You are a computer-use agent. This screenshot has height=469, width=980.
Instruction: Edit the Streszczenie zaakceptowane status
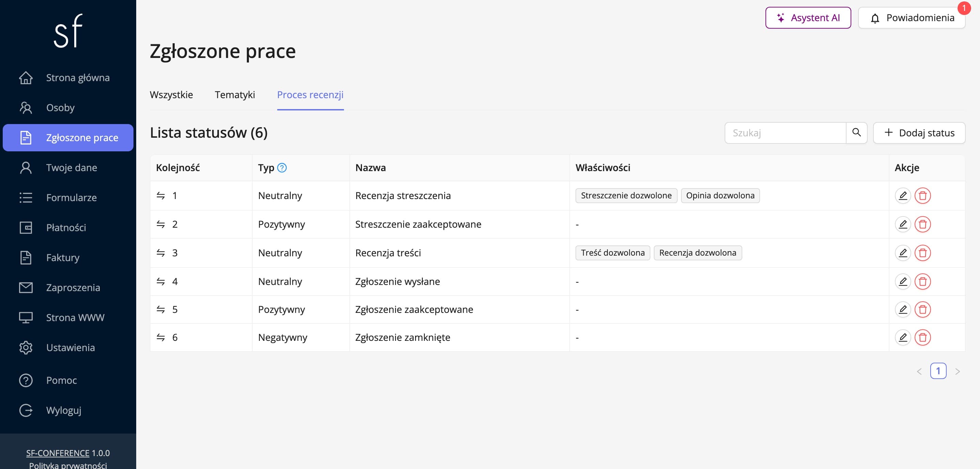click(902, 224)
